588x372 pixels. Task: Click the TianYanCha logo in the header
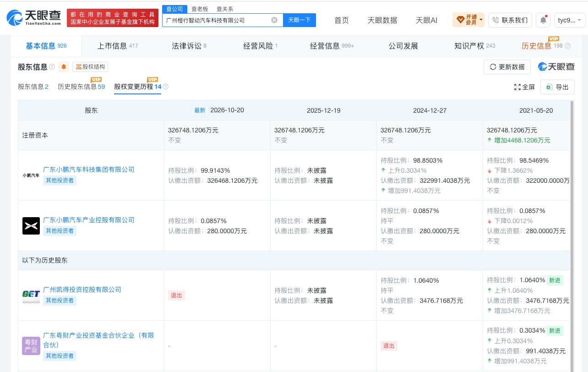pos(34,18)
